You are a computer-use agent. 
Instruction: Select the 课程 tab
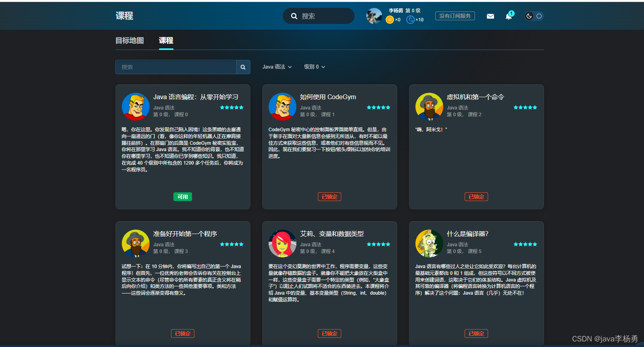[x=166, y=40]
